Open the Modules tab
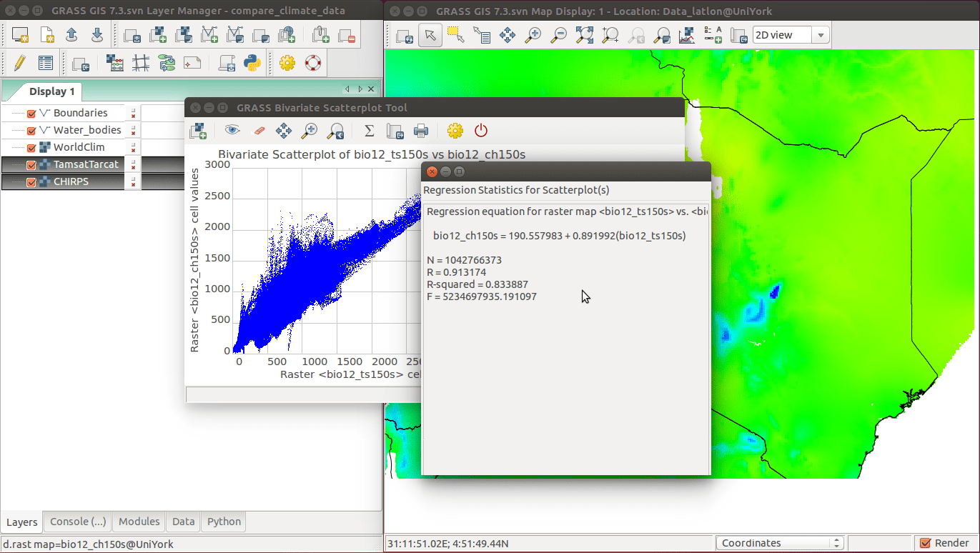The height and width of the screenshot is (553, 980). pos(139,522)
